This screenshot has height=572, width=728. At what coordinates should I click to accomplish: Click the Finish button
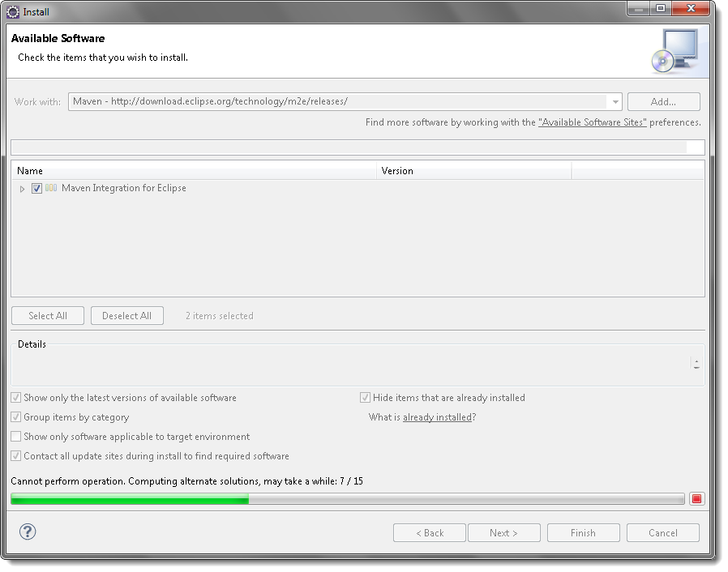[x=583, y=533]
